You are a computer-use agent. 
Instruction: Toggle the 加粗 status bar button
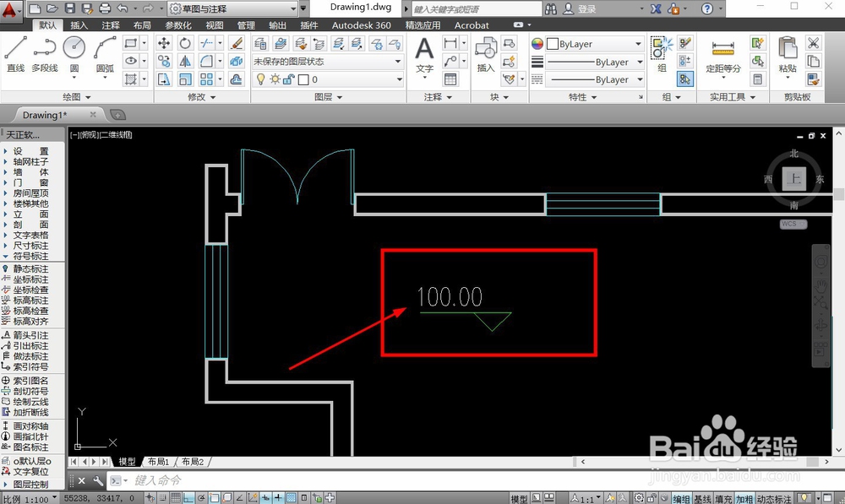tap(744, 499)
